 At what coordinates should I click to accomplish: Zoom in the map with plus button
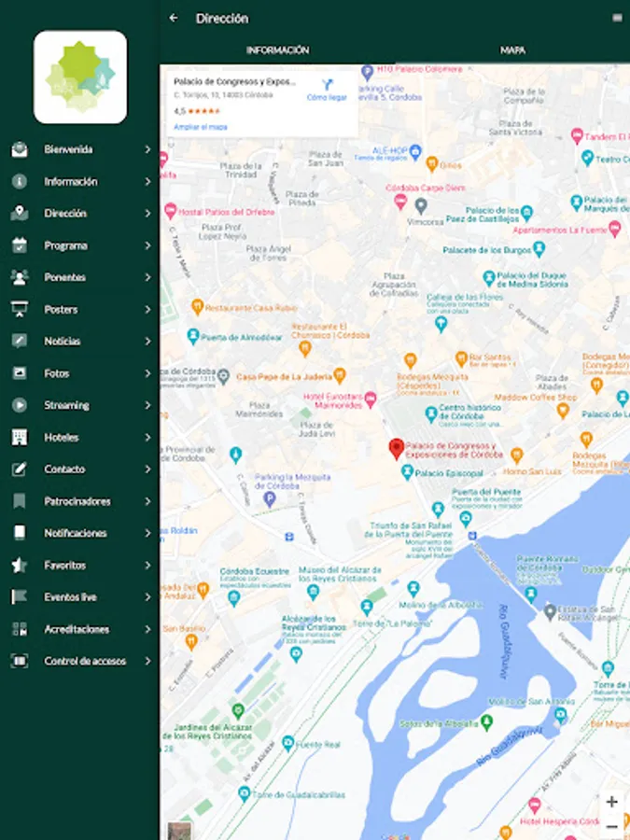coord(611,802)
